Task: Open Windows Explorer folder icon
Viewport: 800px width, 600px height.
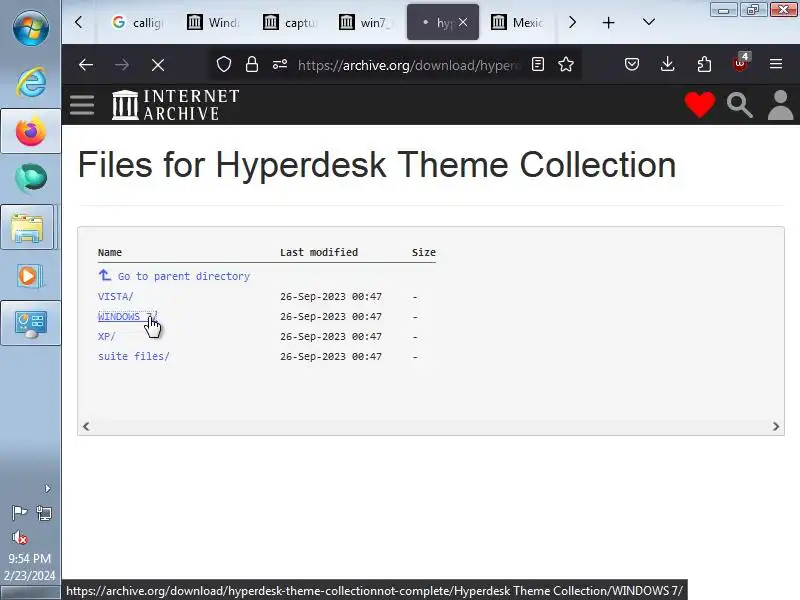Action: click(x=28, y=228)
